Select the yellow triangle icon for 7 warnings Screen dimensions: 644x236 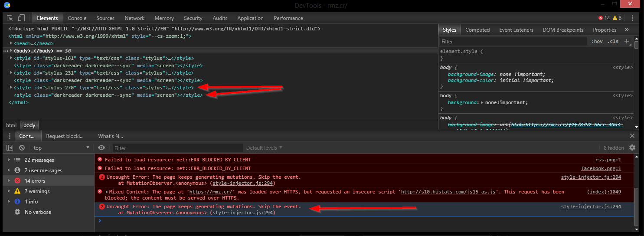[x=17, y=191]
